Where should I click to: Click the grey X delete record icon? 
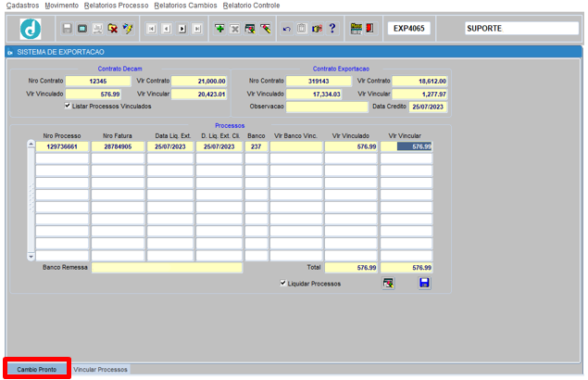[235, 29]
